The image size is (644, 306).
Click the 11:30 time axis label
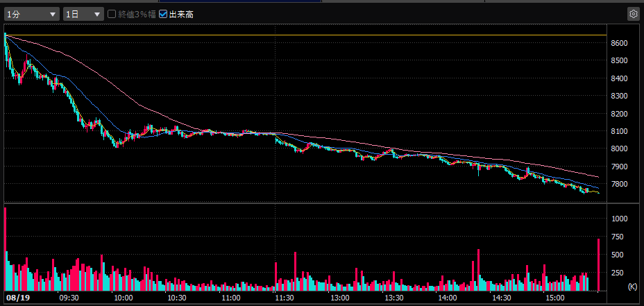pyautogui.click(x=286, y=298)
